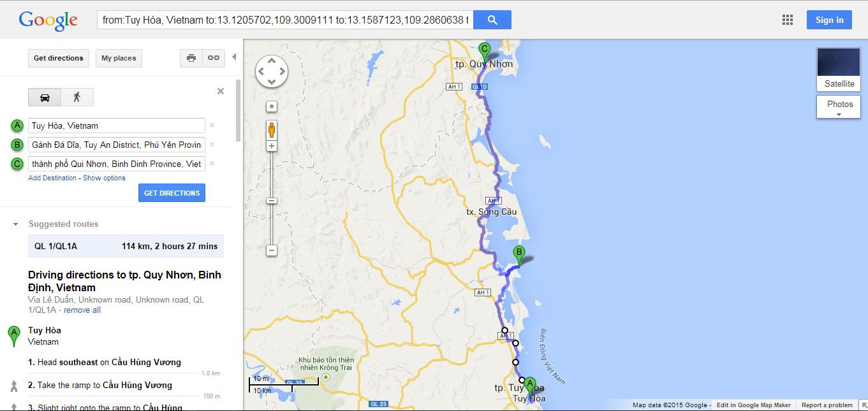Viewport: 868px width, 411px height.
Task: Switch to Satellite view thumbnail
Action: pos(839,69)
